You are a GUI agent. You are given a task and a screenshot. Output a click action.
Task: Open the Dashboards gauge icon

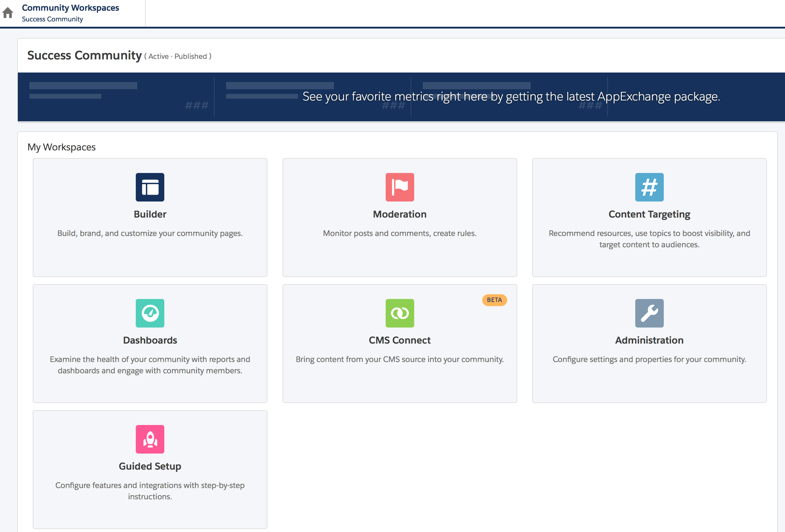coord(150,313)
